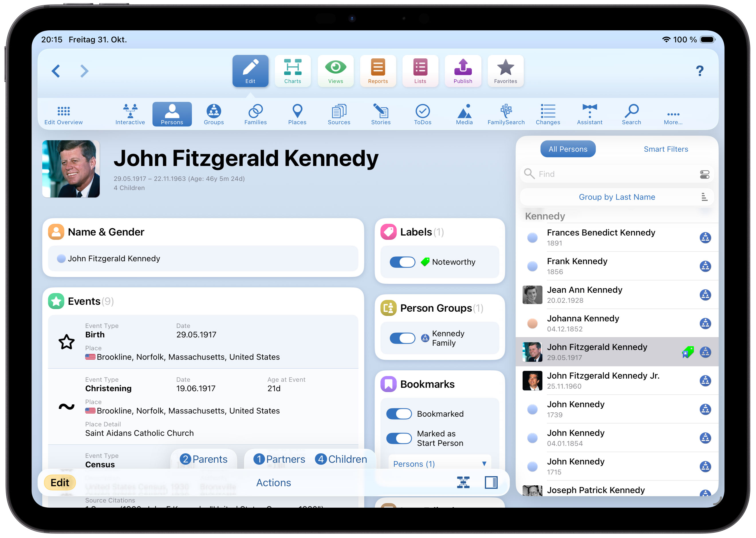Switch to Smart Filters tab

666,149
